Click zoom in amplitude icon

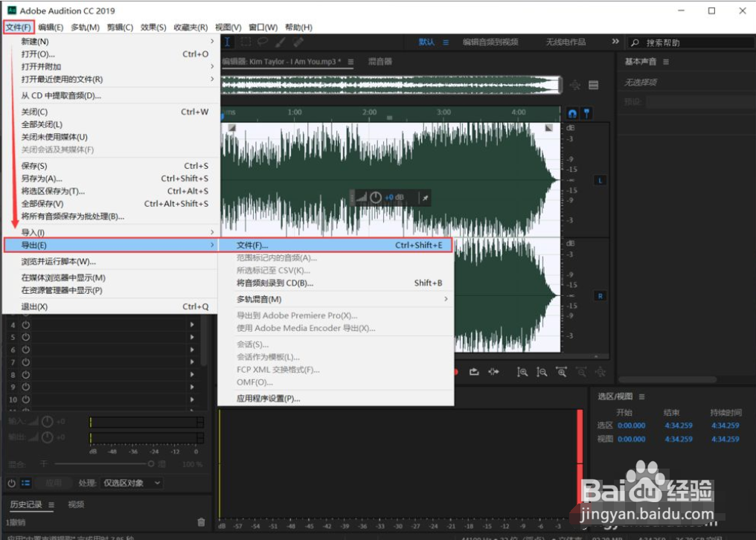pos(522,372)
